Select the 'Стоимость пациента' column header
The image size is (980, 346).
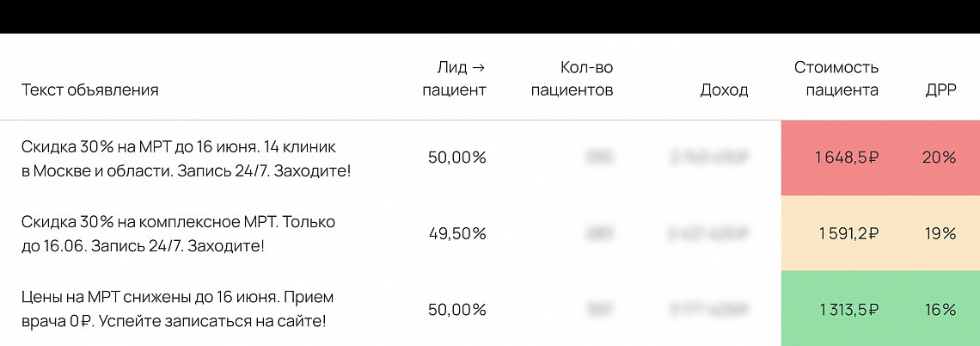pos(836,79)
